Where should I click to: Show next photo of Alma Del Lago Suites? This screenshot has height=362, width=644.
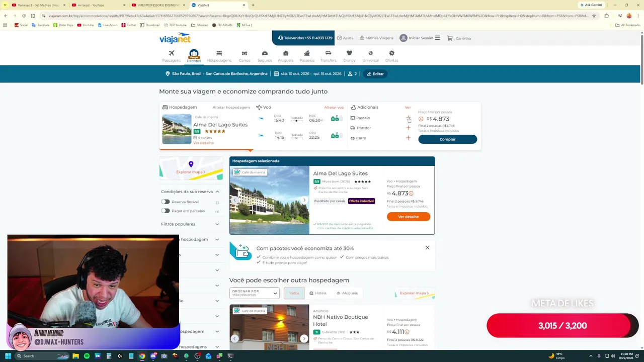pyautogui.click(x=304, y=200)
